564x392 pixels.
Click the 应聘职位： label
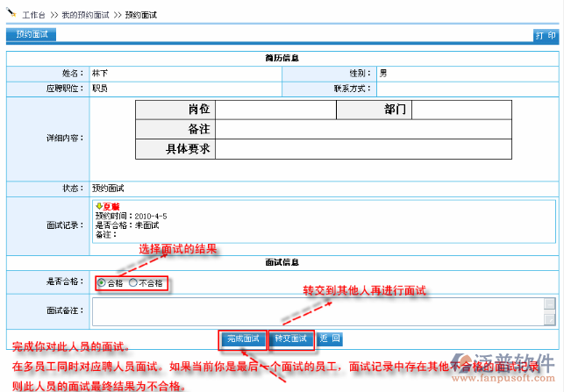[65, 89]
